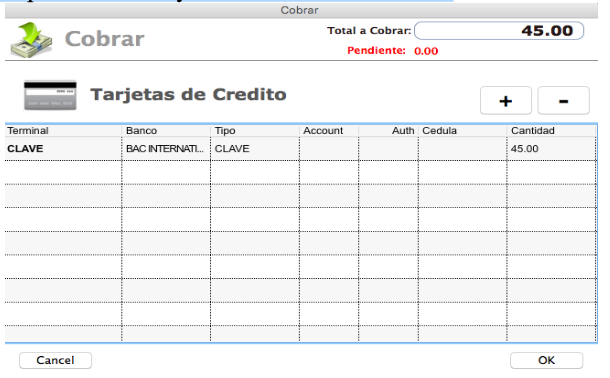Click the Pendiente 0.00 value
Viewport: 610px width, 378px height.
[426, 51]
